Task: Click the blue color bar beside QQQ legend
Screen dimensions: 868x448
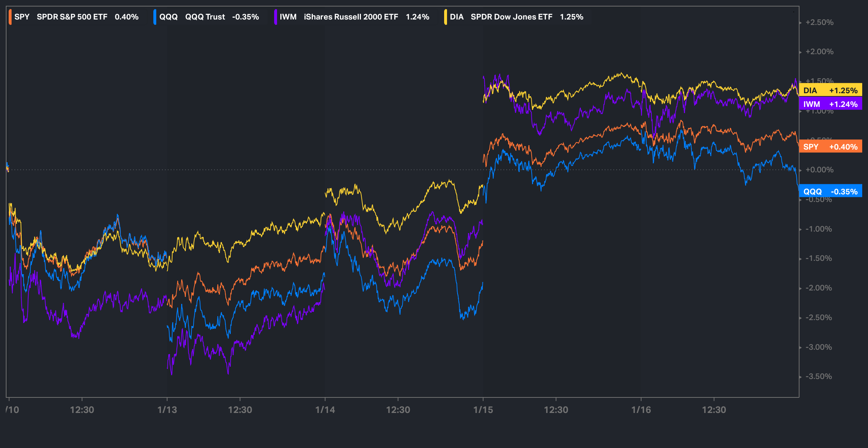Action: click(x=155, y=17)
